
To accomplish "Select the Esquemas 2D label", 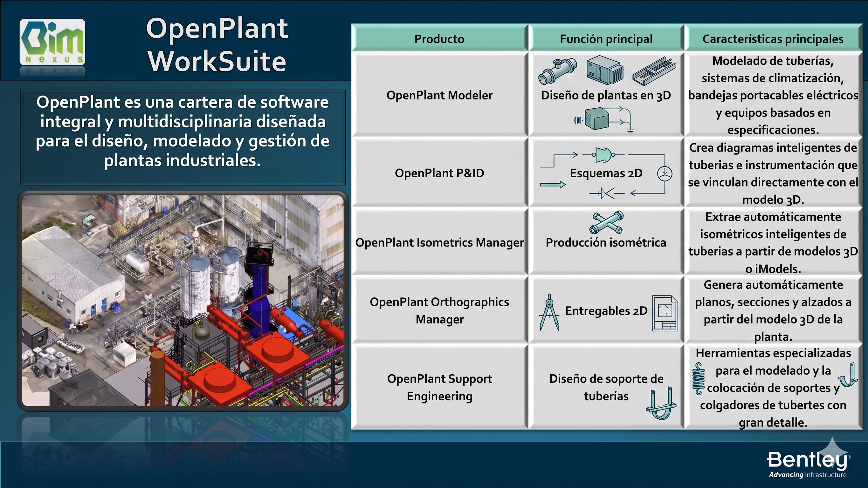I will 606,173.
